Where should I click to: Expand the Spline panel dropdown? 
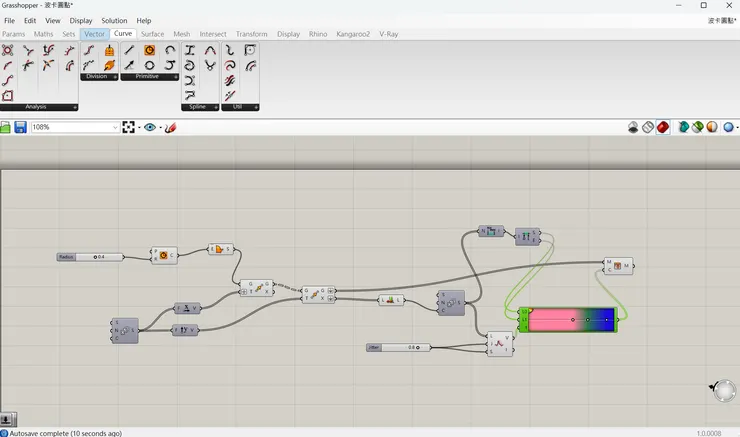coord(215,107)
